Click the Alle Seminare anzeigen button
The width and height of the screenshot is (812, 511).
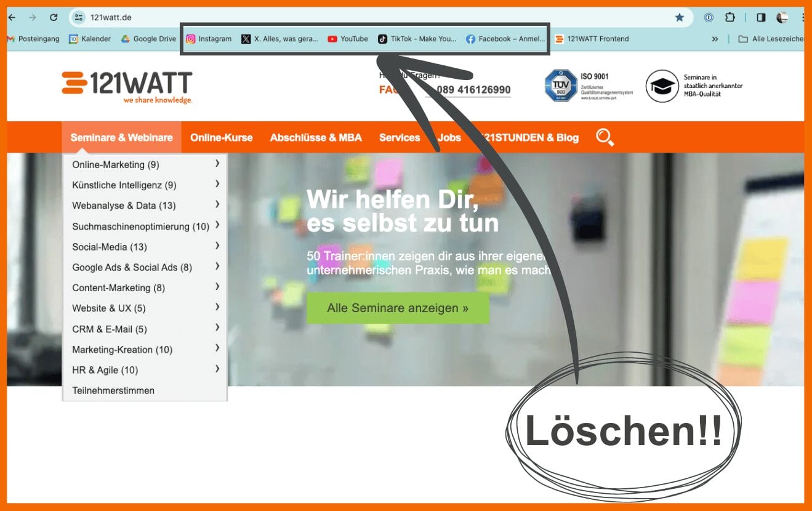point(398,308)
